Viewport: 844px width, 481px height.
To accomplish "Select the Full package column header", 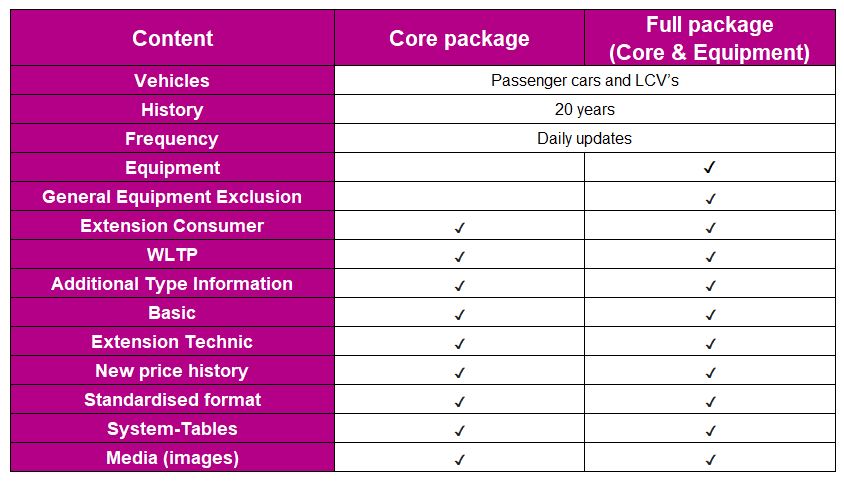I will point(710,38).
